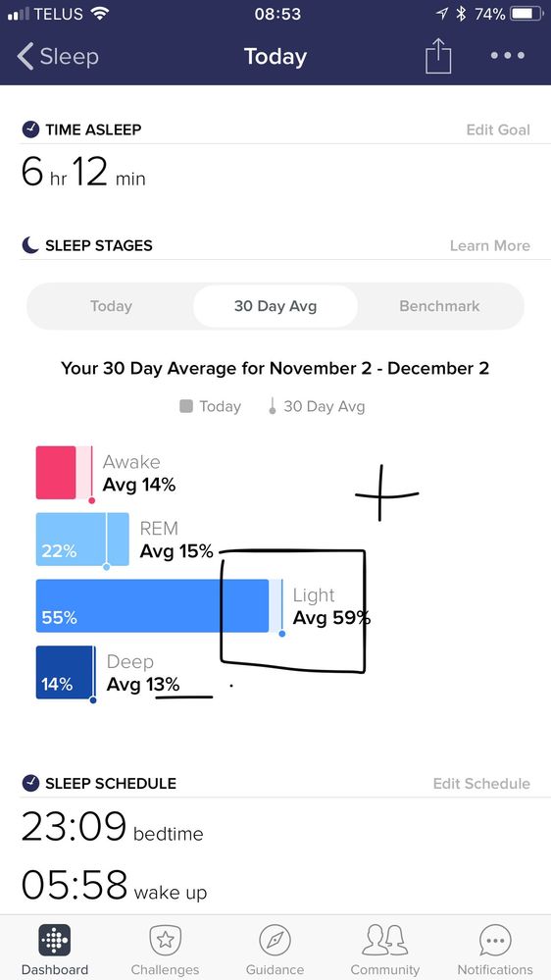Tap Learn More for sleep stages
Image resolution: width=551 pixels, height=980 pixels.
click(x=490, y=245)
